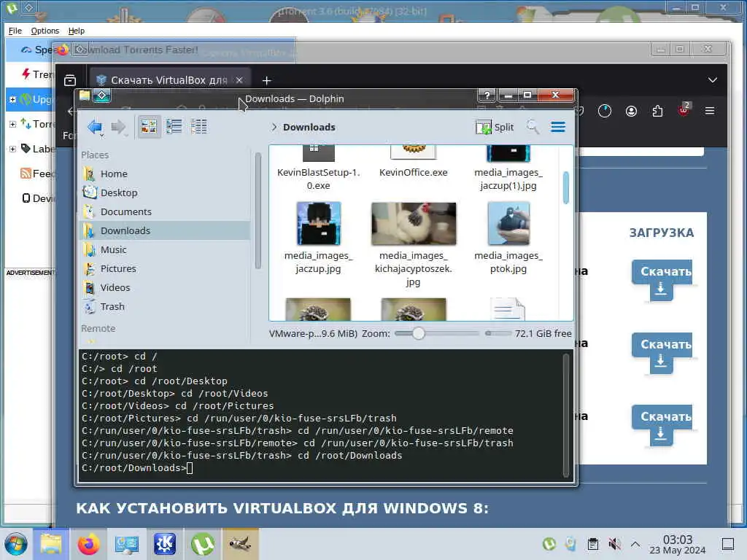The height and width of the screenshot is (560, 747).
Task: Expand breadcrumb chevron before Downloads
Action: tap(274, 127)
